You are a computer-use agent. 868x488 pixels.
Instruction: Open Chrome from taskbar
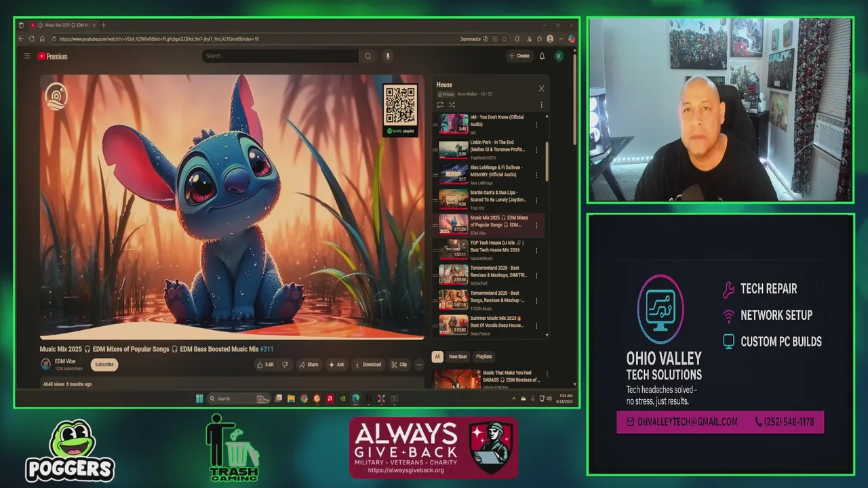click(x=304, y=399)
